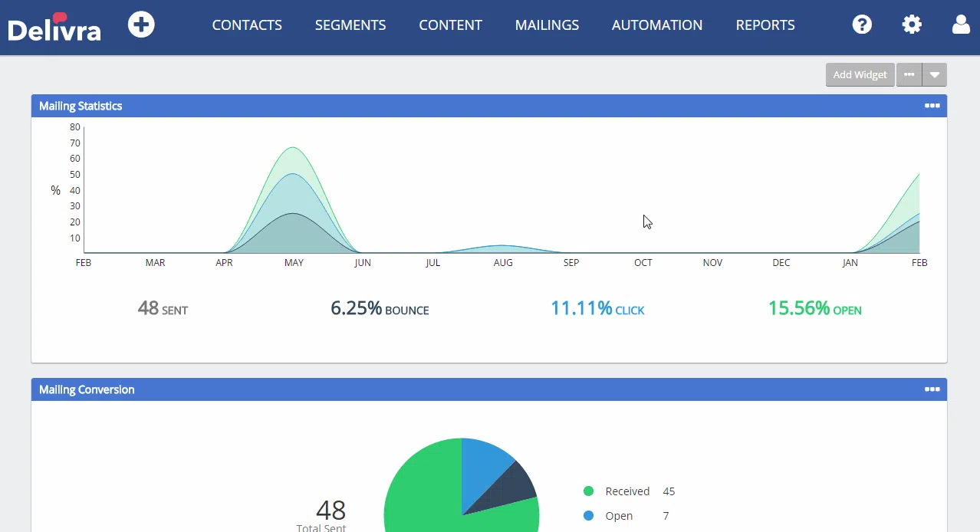The width and height of the screenshot is (980, 532).
Task: Open the CONTACTS menu
Action: click(x=247, y=25)
